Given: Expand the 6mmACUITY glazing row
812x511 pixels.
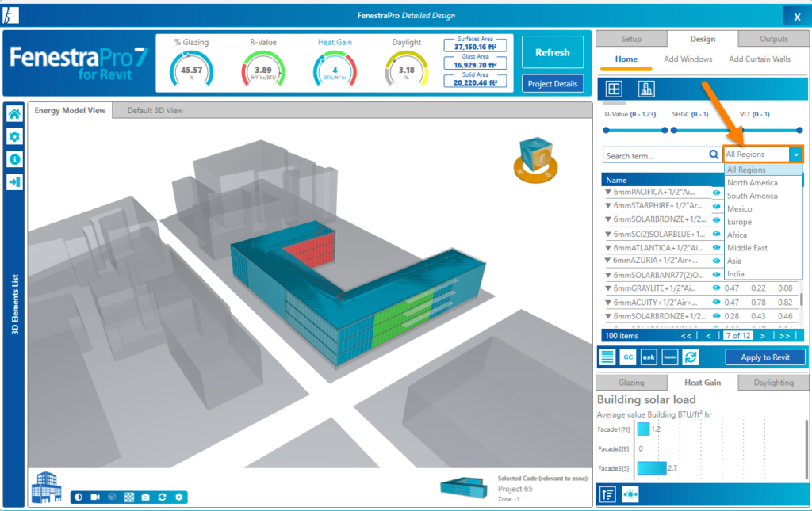Looking at the screenshot, I should pyautogui.click(x=608, y=302).
